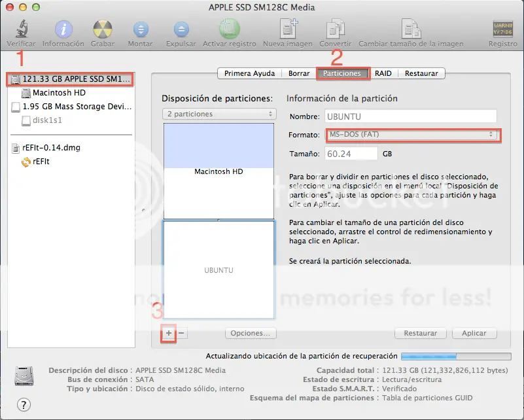Image resolution: width=524 pixels, height=420 pixels.
Task: Select the 121.33 GB APPLE SSD disk
Action: (x=70, y=79)
